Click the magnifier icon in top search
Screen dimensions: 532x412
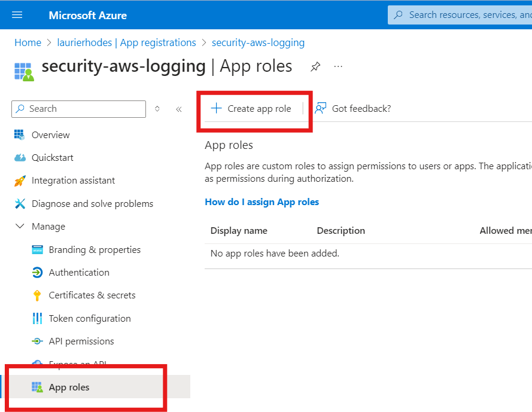[x=399, y=15]
